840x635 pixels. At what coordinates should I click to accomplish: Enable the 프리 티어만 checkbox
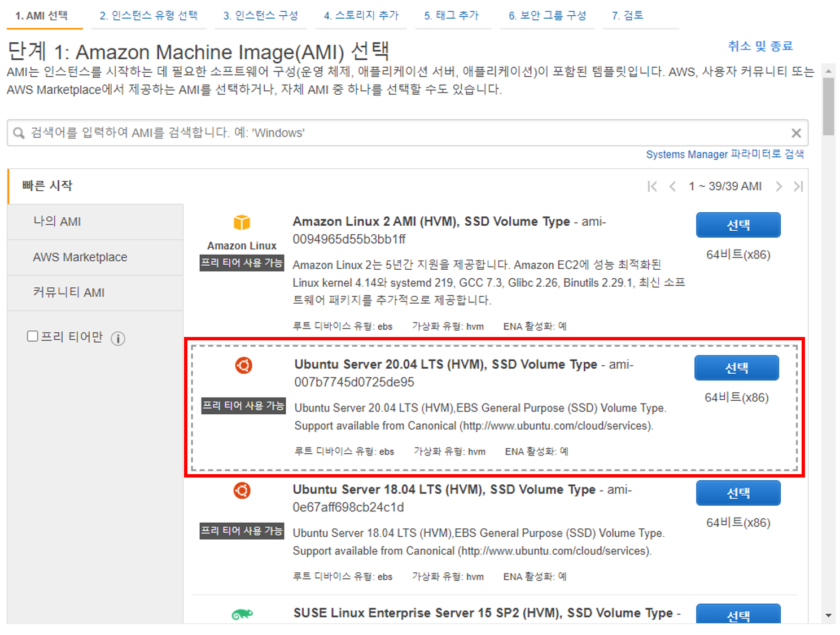pos(33,336)
